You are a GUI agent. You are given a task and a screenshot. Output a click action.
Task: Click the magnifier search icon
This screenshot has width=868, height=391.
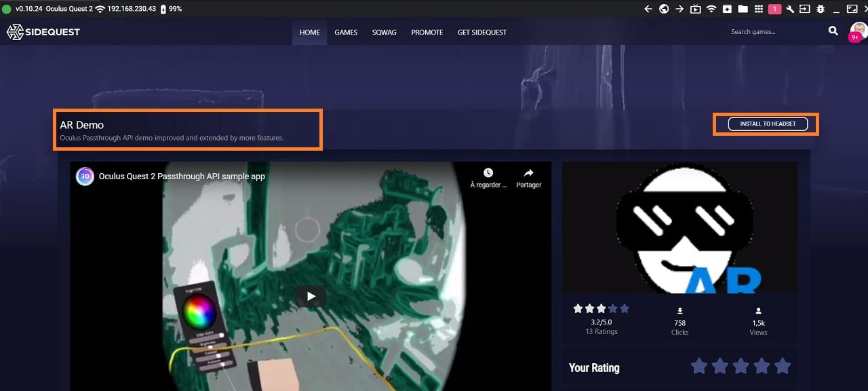pyautogui.click(x=833, y=31)
